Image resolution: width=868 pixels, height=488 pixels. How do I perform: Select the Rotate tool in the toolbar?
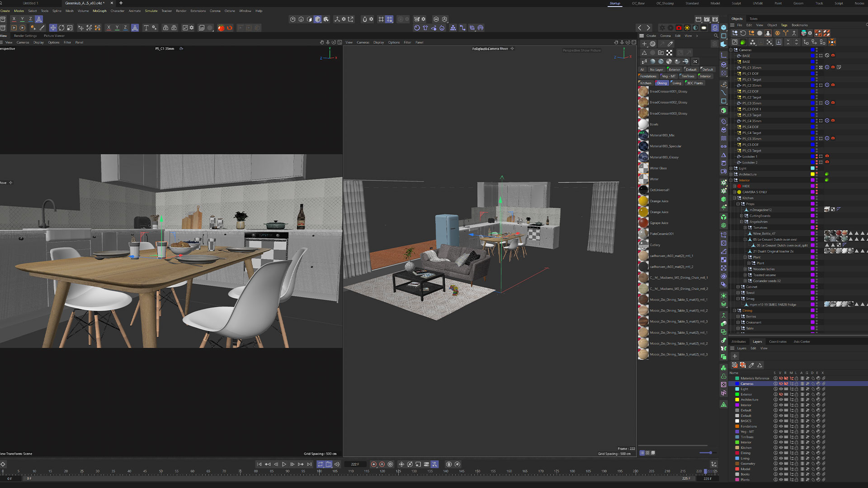(61, 28)
